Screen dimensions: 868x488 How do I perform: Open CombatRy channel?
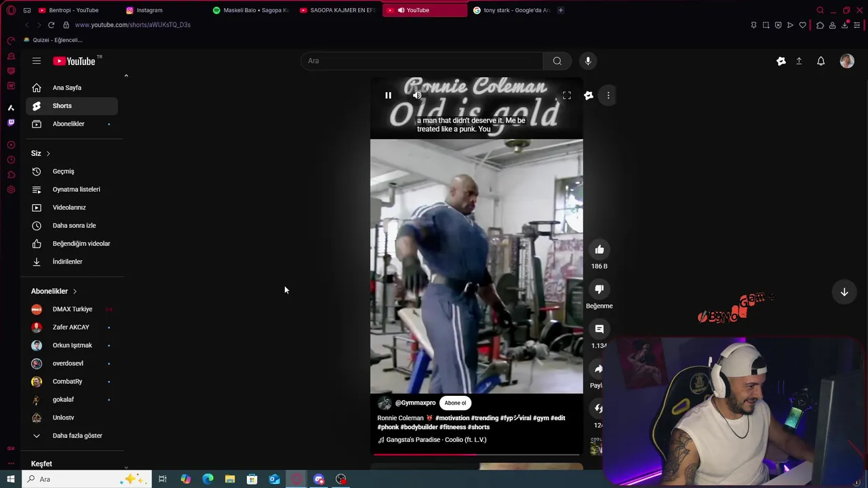click(72, 382)
